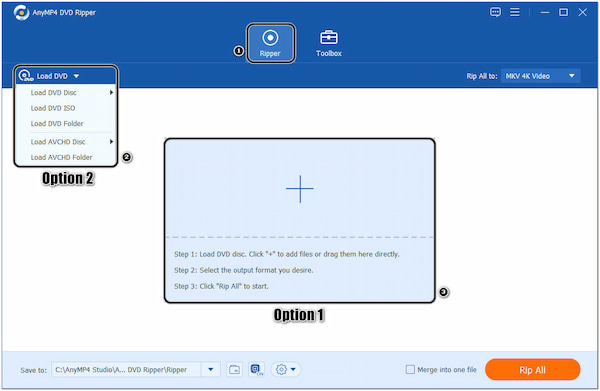
Task: Open the Ripper tab
Action: [x=271, y=43]
